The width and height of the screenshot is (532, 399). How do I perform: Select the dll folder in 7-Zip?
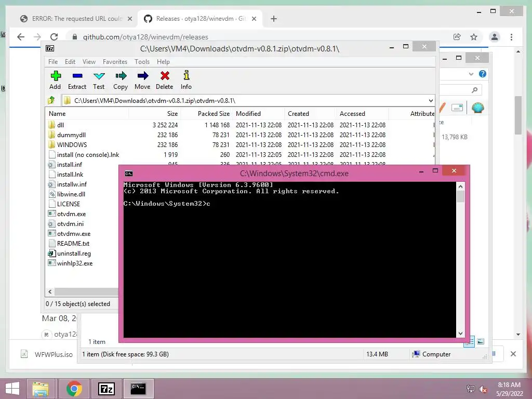(60, 125)
